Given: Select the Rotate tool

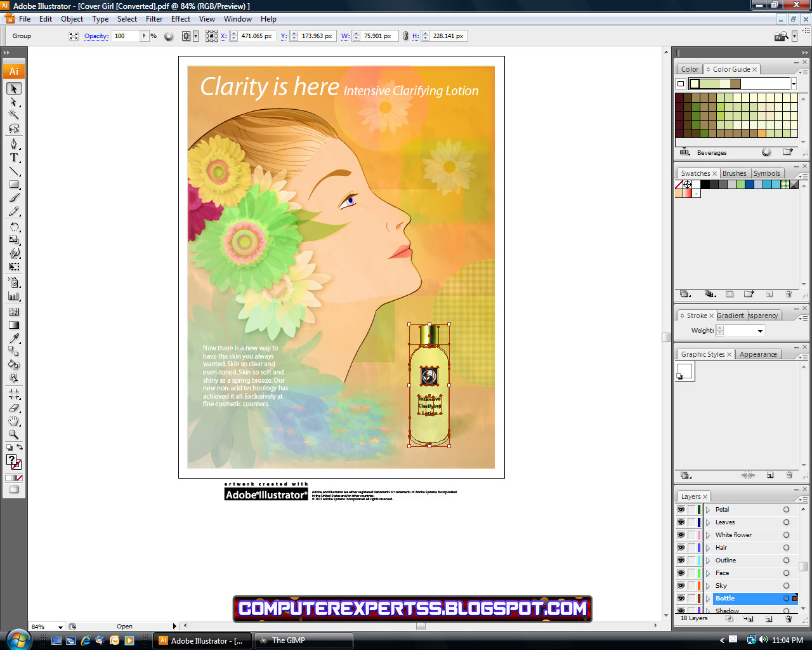Looking at the screenshot, I should (14, 227).
